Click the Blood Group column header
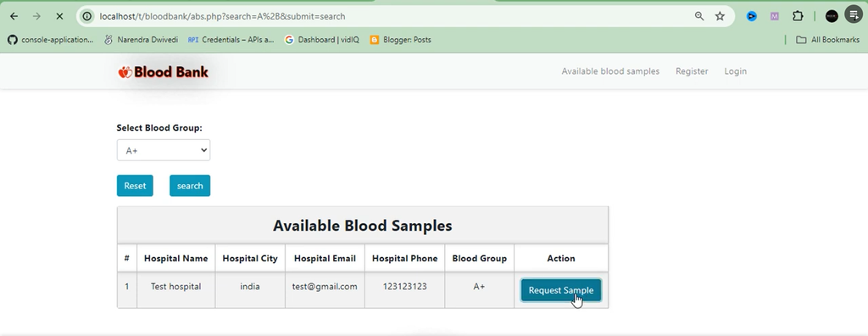 click(480, 259)
